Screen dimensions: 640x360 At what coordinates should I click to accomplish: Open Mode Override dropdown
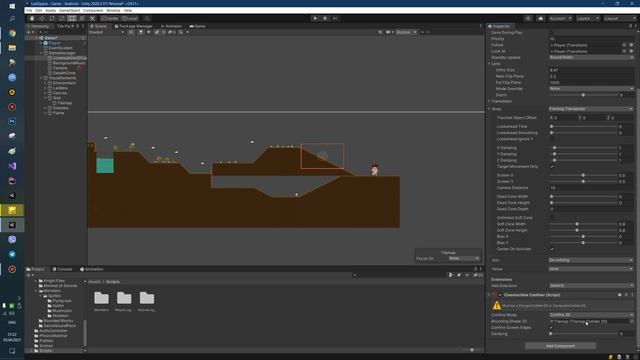(x=591, y=89)
